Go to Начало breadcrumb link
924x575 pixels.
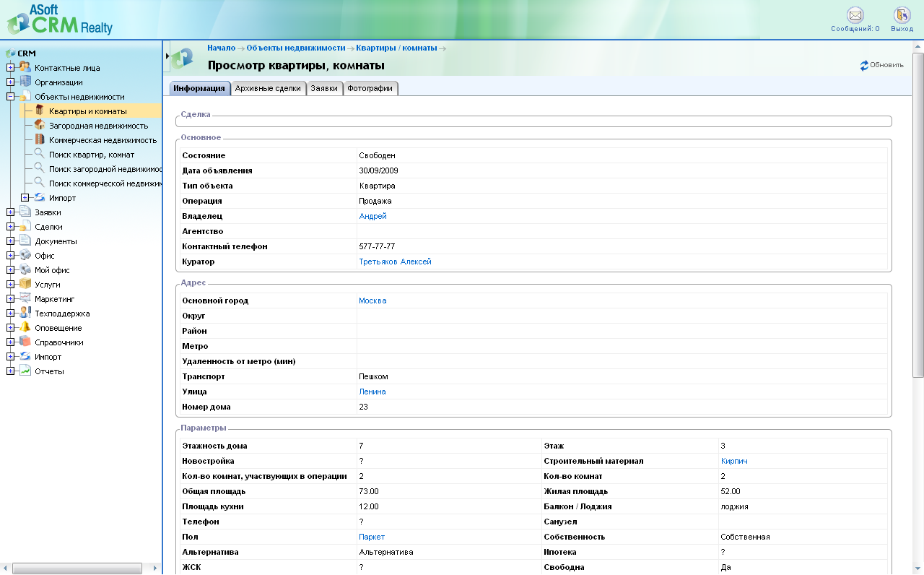pos(222,48)
